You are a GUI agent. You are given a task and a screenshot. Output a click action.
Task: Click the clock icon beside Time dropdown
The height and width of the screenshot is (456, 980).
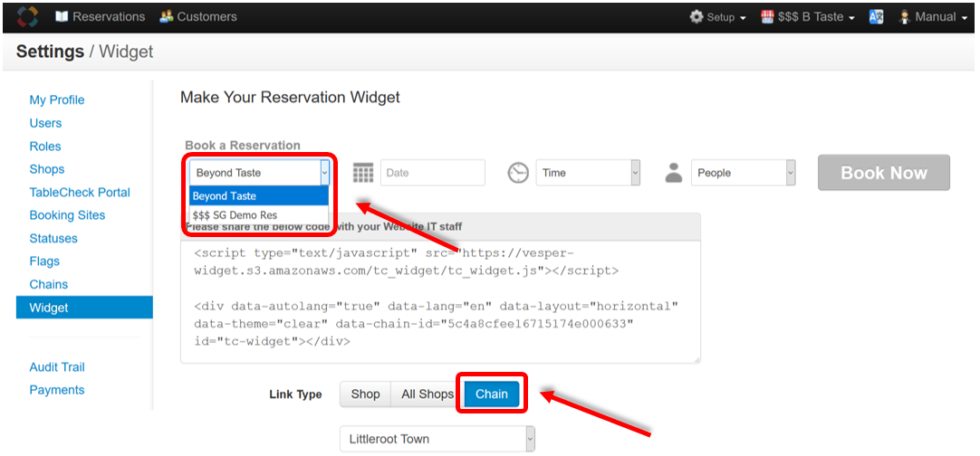[518, 173]
